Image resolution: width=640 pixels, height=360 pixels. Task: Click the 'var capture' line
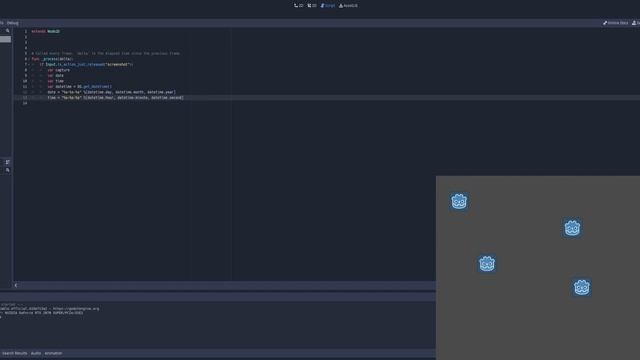pyautogui.click(x=58, y=70)
